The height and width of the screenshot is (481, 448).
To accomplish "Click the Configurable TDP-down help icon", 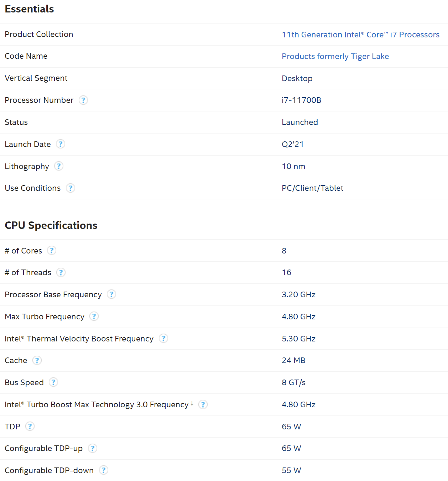I will (x=103, y=470).
